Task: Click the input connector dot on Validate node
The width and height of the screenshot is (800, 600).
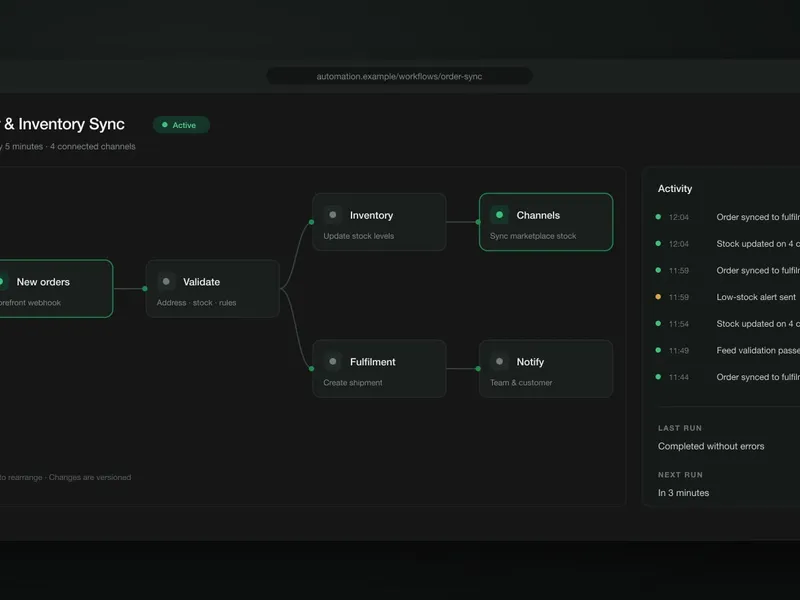Action: (145, 289)
